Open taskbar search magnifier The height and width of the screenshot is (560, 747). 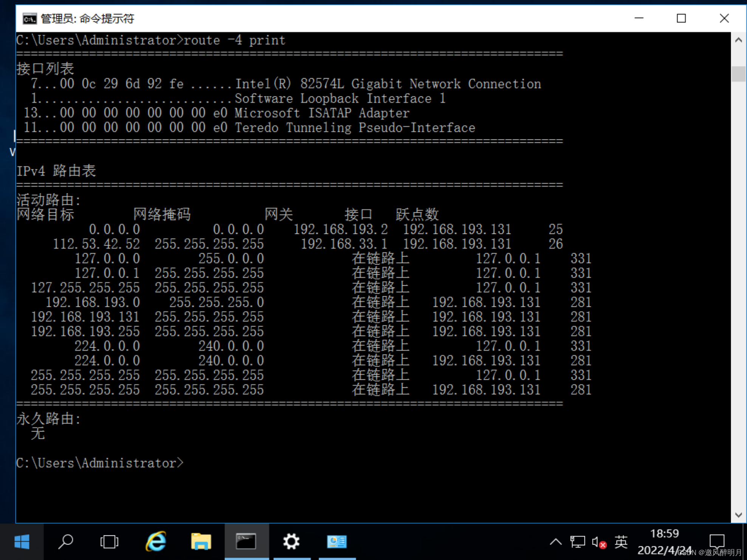coord(66,542)
